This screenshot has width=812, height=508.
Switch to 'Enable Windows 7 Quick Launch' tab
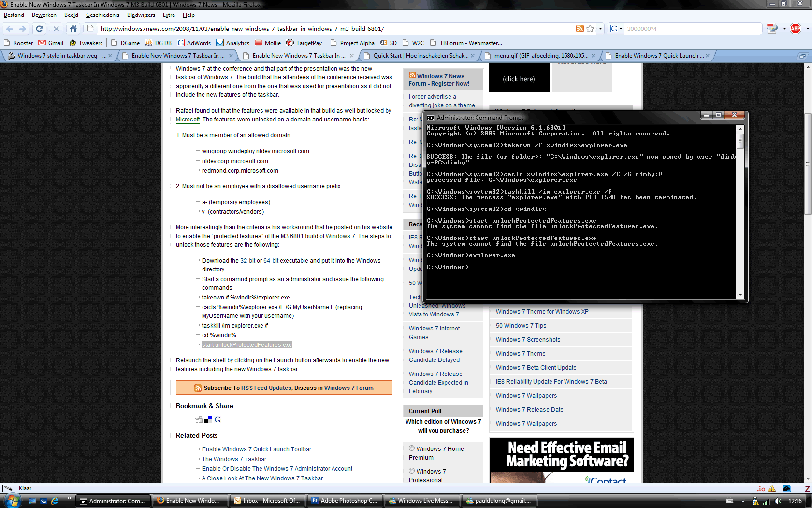tap(658, 56)
